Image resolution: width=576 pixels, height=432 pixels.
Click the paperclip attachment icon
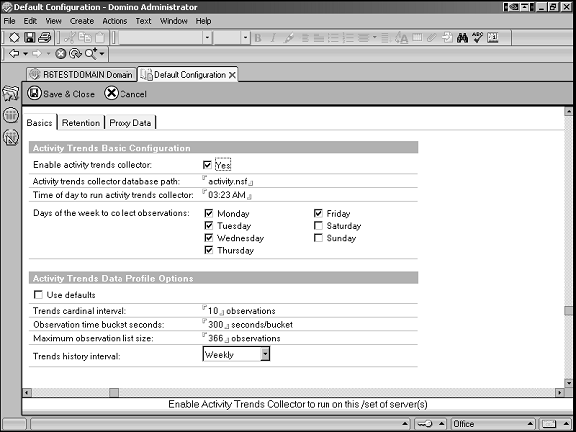coord(432,37)
